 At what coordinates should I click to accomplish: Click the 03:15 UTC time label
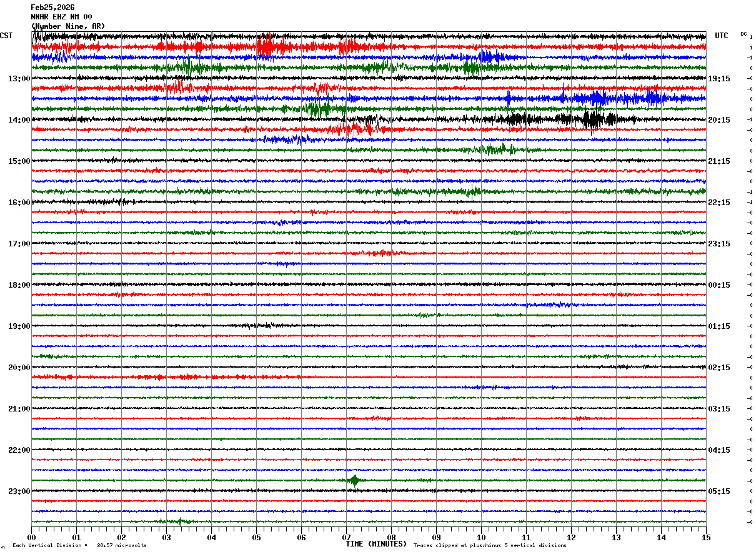(719, 409)
